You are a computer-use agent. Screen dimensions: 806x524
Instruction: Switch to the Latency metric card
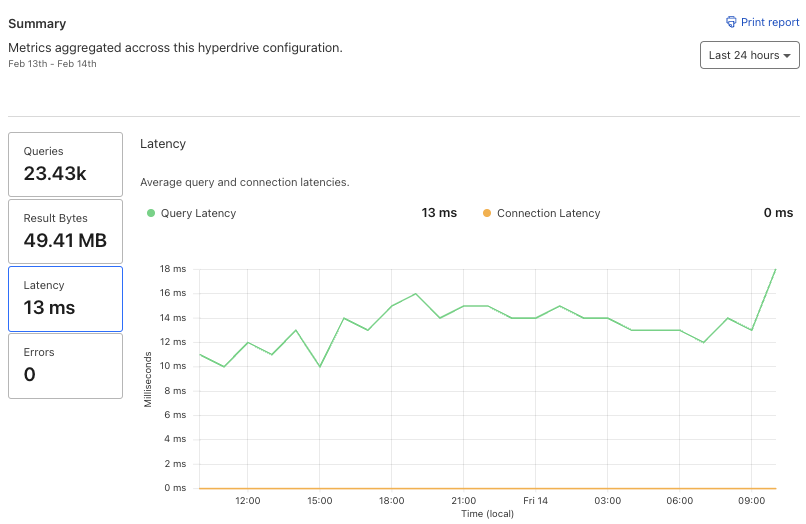tap(65, 298)
